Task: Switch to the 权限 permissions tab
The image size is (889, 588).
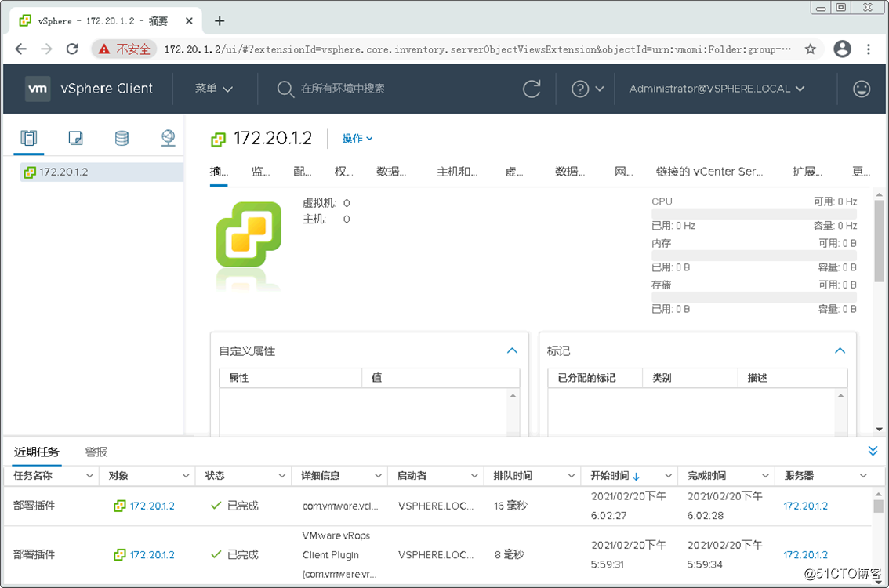Action: coord(344,172)
